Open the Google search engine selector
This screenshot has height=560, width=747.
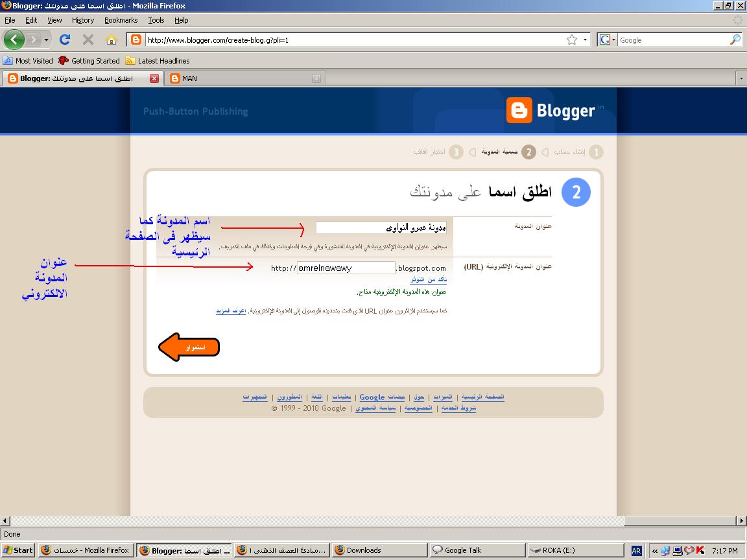point(608,40)
